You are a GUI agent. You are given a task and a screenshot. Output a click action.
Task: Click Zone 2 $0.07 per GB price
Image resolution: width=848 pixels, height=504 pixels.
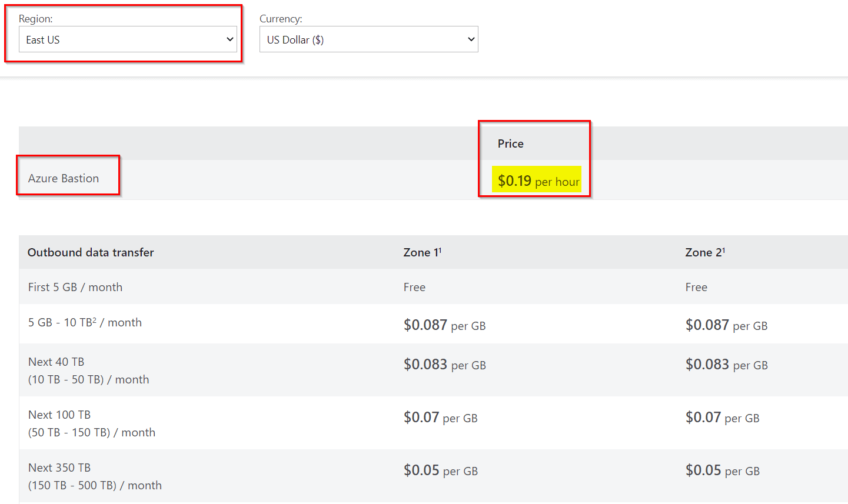(722, 418)
